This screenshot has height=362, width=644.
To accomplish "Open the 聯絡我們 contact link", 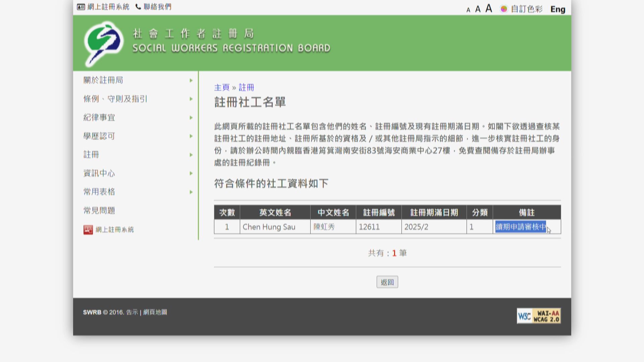I will pyautogui.click(x=157, y=7).
